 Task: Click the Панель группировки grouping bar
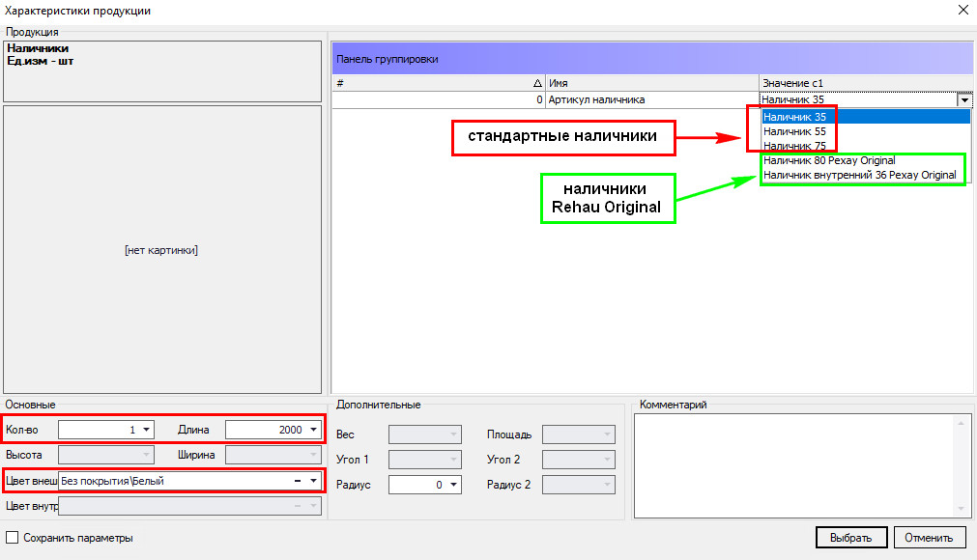pyautogui.click(x=652, y=59)
